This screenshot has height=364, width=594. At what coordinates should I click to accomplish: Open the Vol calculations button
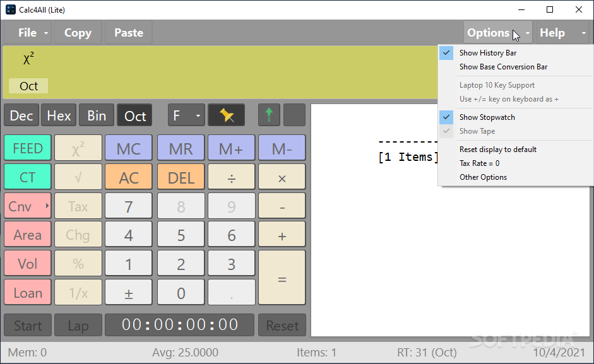coord(28,264)
